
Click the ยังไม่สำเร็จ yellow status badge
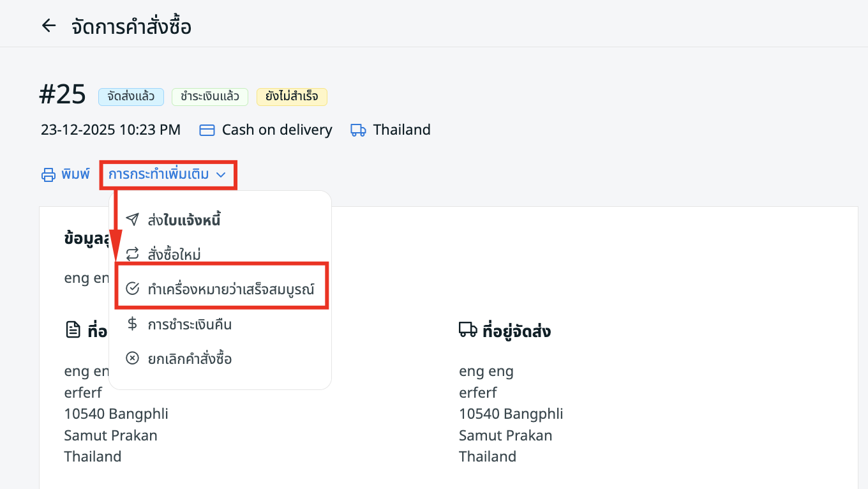(x=292, y=96)
